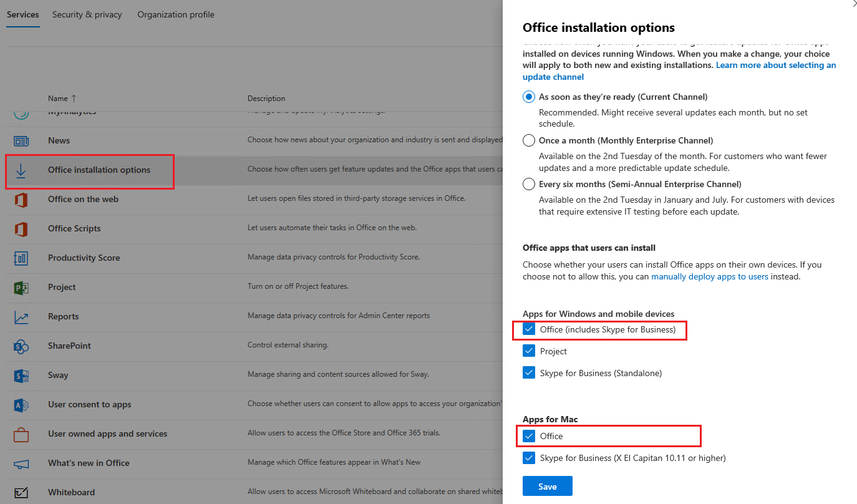Select Once a month (Monthly Enterprise Channel)
Viewport: 857px width, 504px height.
click(529, 140)
